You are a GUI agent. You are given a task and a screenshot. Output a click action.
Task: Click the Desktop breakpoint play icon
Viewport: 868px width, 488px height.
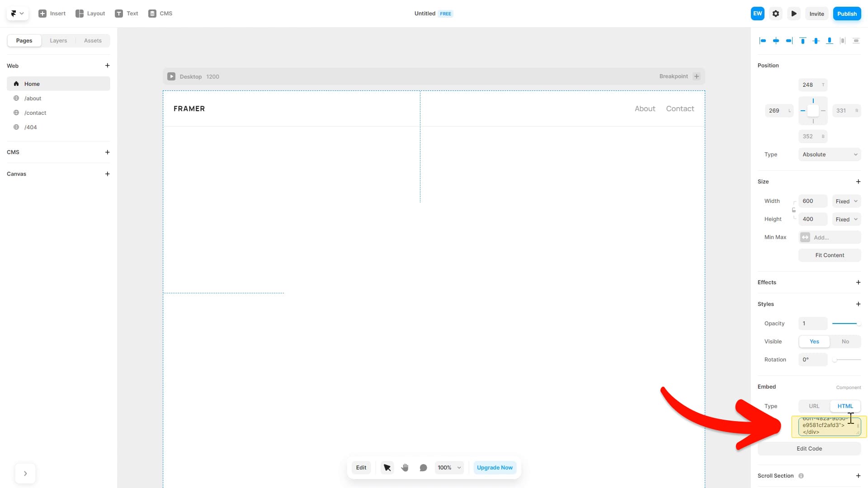point(171,76)
